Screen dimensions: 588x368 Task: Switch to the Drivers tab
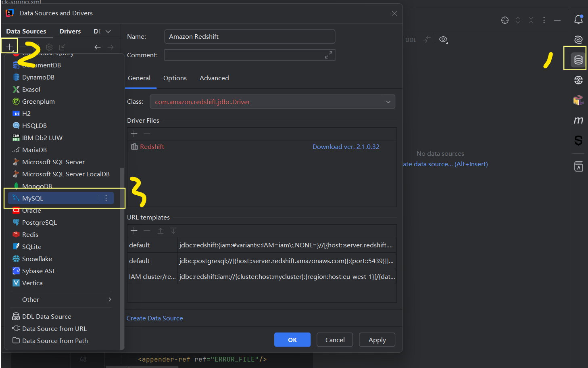click(70, 31)
